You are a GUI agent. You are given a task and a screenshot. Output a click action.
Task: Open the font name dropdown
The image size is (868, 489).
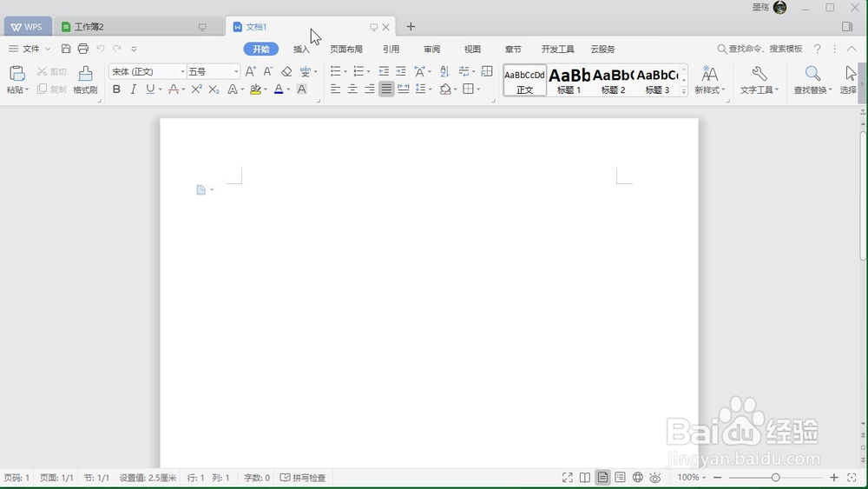182,71
